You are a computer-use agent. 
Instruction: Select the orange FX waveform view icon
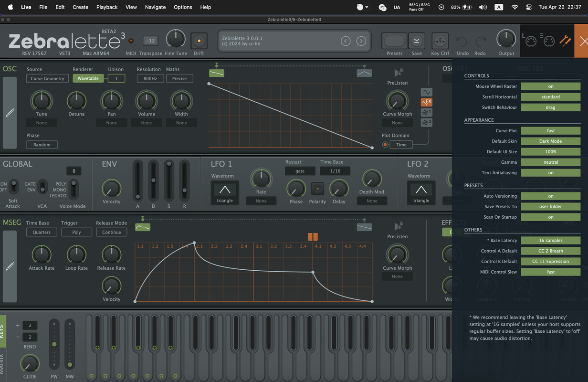point(426,102)
